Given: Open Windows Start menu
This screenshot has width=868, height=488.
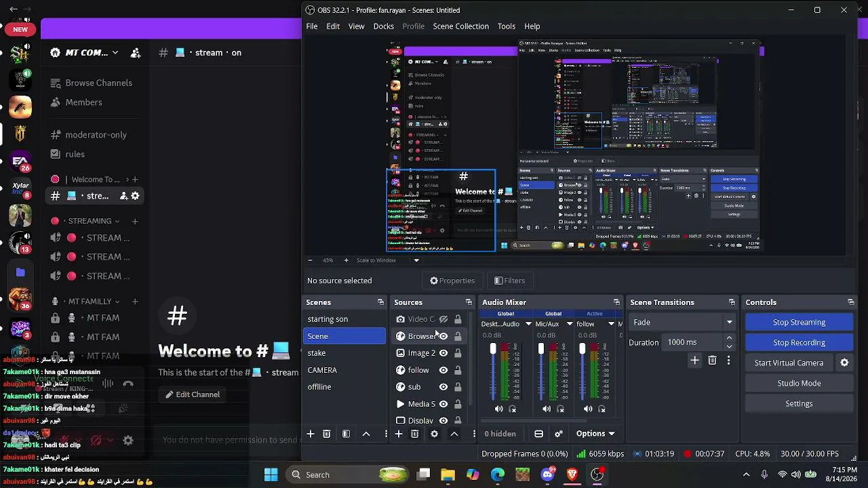Looking at the screenshot, I should pos(271,474).
